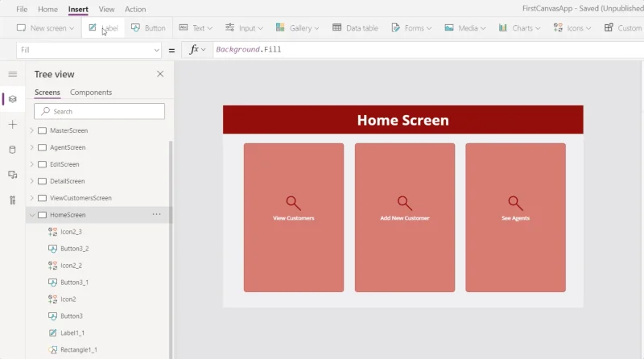Image resolution: width=644 pixels, height=359 pixels.
Task: Expand the AgentScreen tree node
Action: tap(32, 147)
